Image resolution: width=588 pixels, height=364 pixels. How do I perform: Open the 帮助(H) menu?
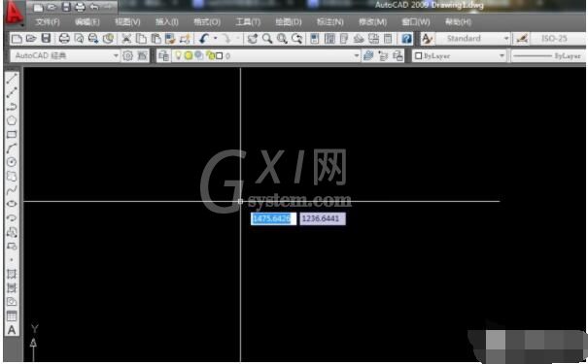point(458,22)
